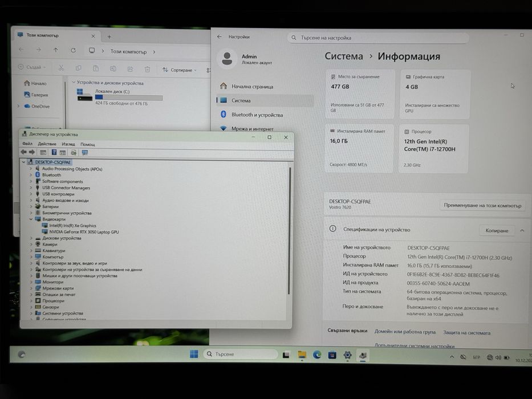Open Галерия in File Explorer sidebar
The width and height of the screenshot is (532, 399).
36,95
